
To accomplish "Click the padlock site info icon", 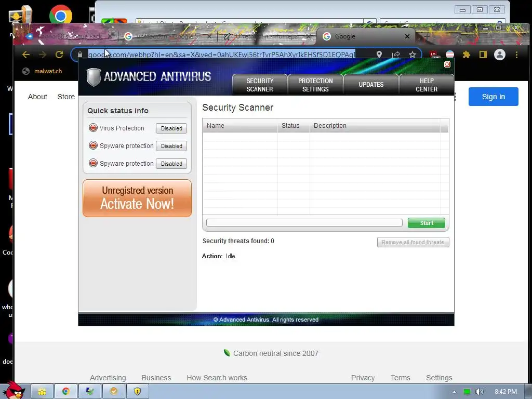I will point(80,55).
